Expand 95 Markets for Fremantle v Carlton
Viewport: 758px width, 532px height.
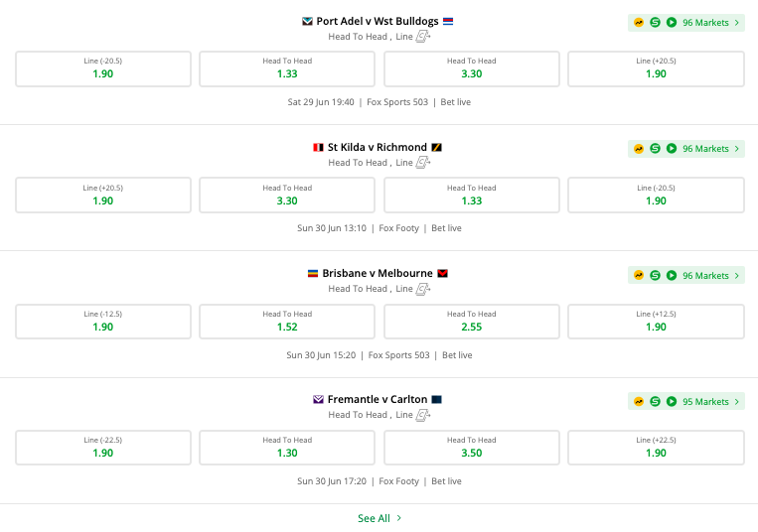pos(710,402)
